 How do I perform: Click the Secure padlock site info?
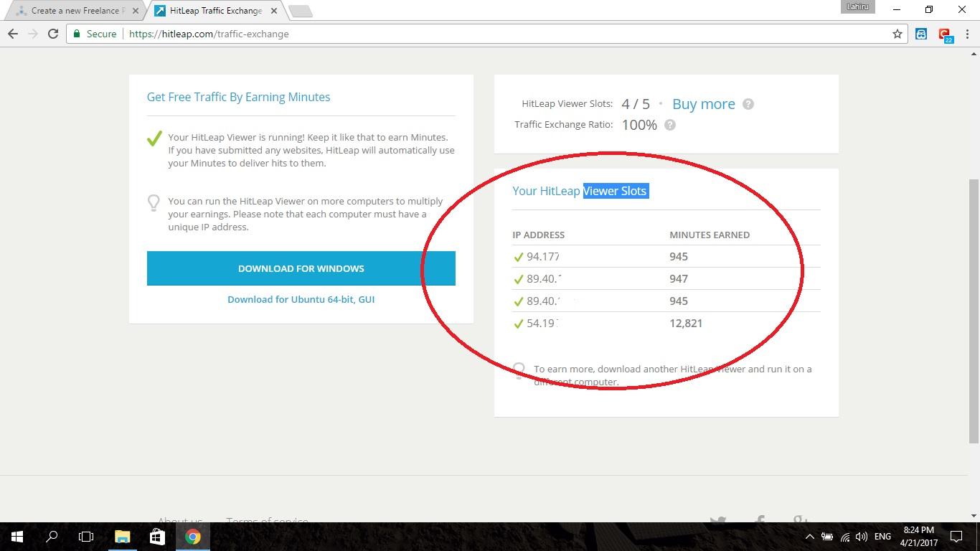point(94,34)
